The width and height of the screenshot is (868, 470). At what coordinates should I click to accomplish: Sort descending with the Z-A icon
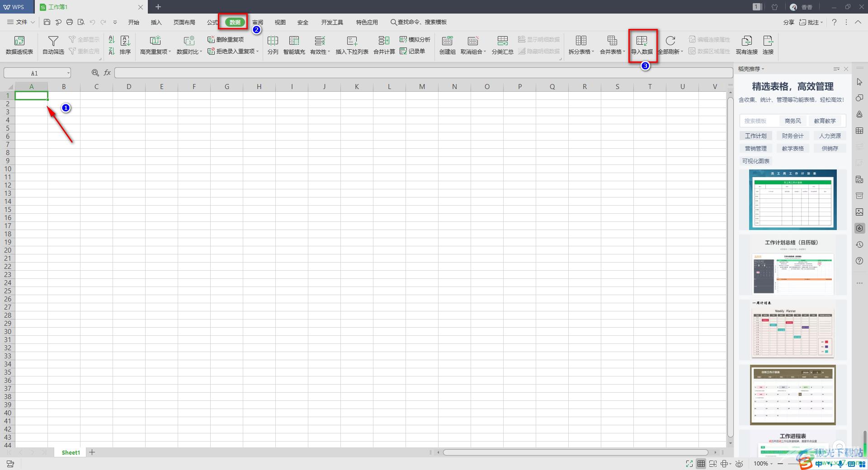tap(112, 51)
